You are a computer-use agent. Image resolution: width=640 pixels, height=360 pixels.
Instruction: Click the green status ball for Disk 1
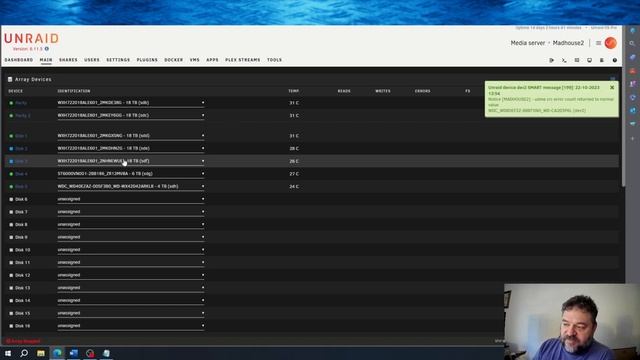click(x=11, y=136)
